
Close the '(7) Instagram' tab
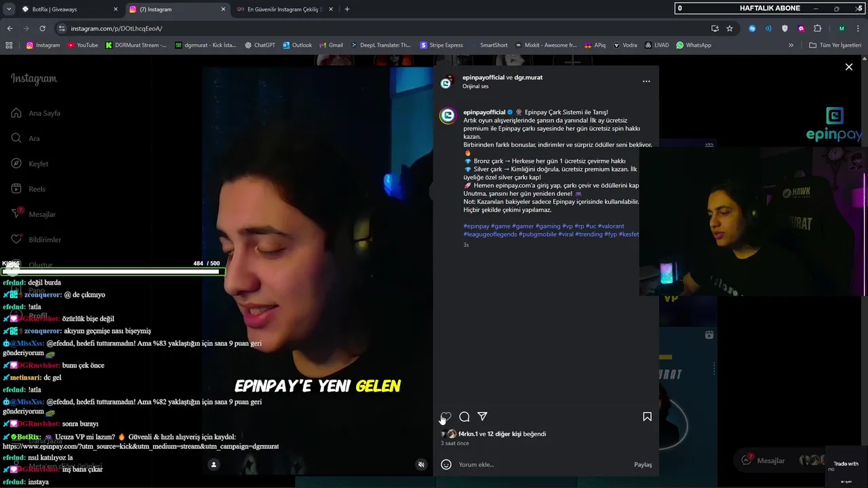tap(223, 9)
